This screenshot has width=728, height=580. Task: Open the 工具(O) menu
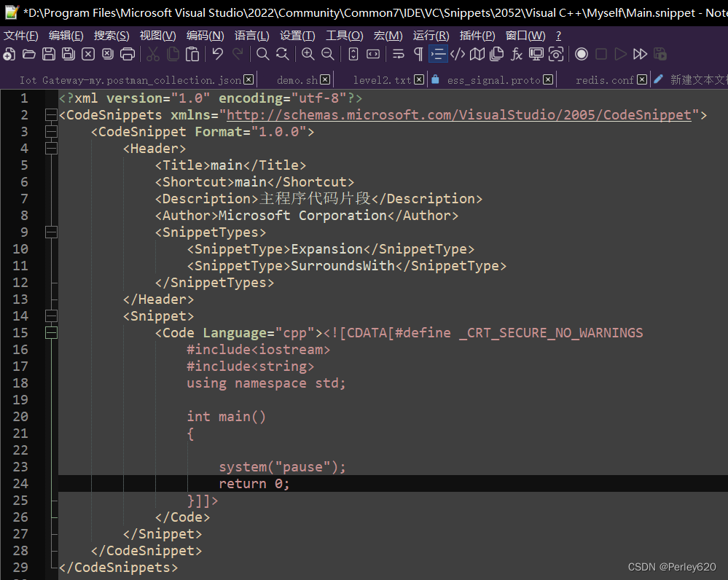coord(345,35)
